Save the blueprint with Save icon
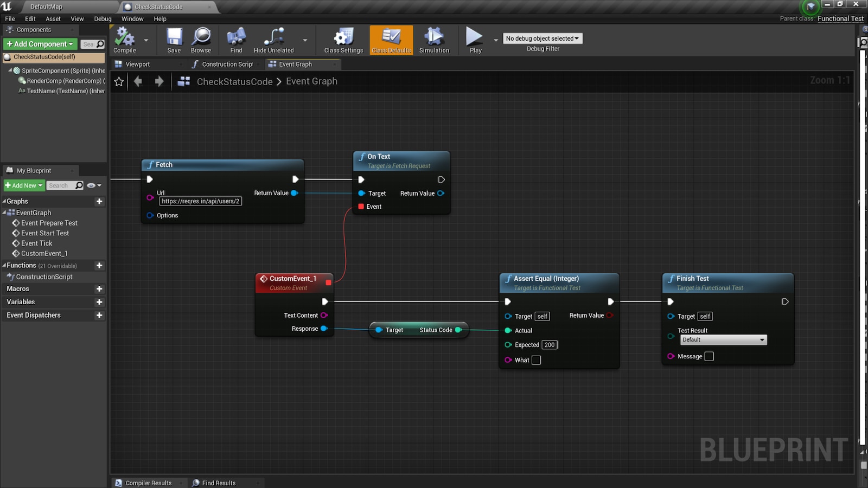The width and height of the screenshot is (868, 488). point(174,40)
